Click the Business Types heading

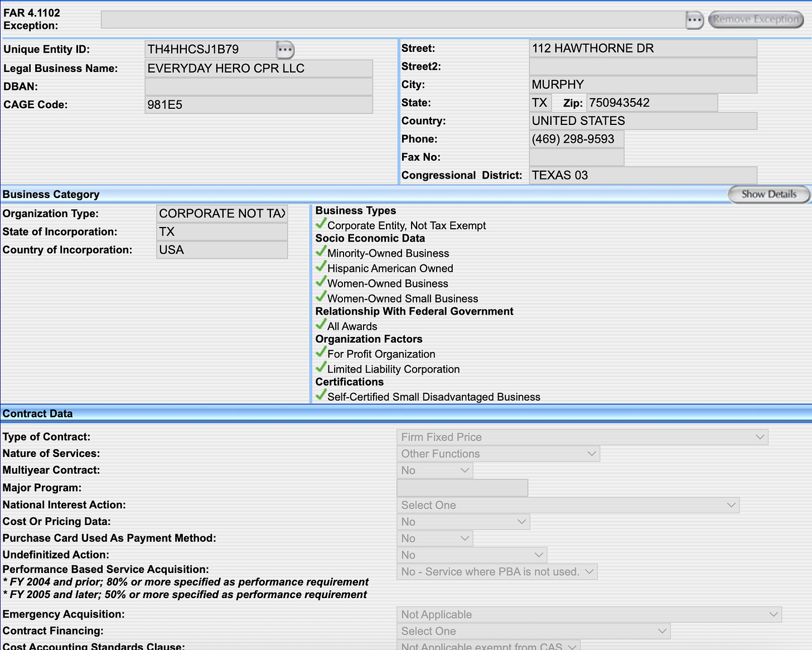[x=356, y=210]
